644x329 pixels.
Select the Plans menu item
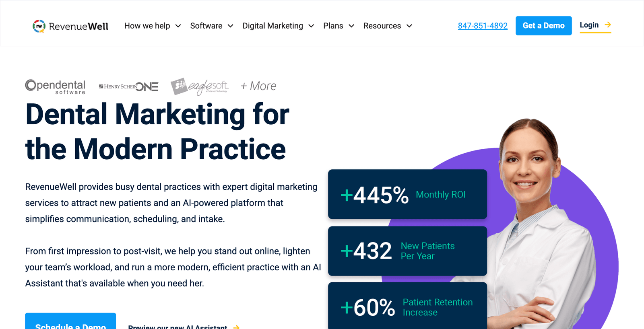[x=333, y=26]
